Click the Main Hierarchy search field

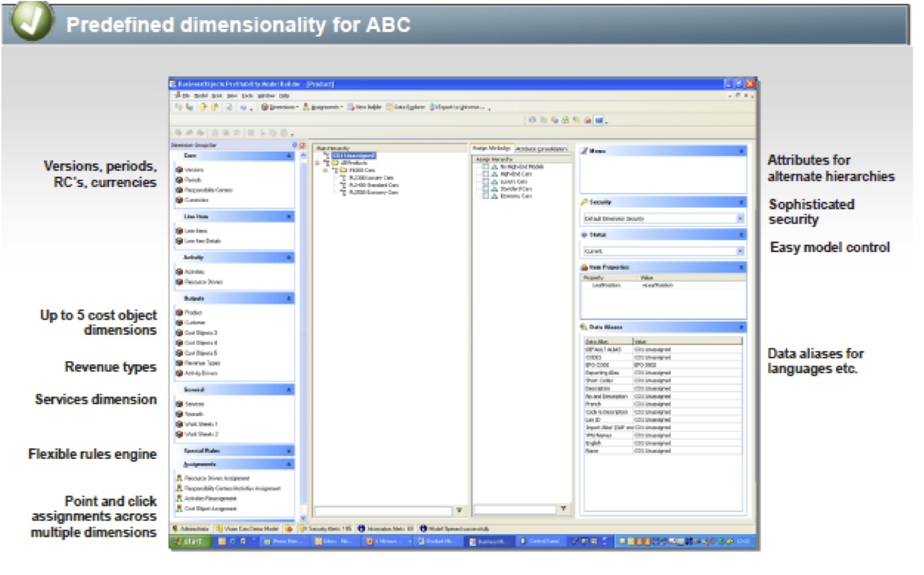(383, 510)
